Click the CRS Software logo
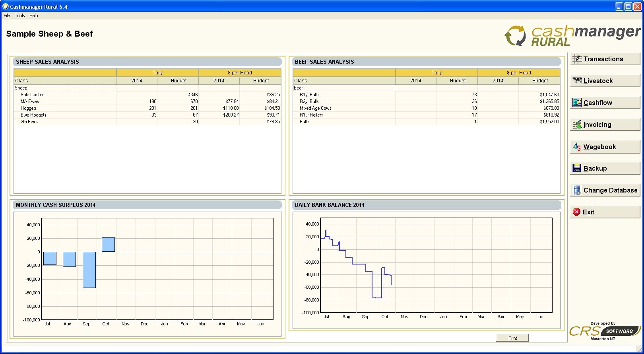 click(x=605, y=331)
